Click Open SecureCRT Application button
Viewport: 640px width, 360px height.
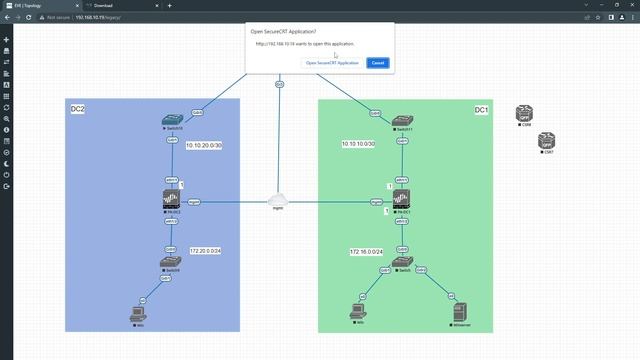click(332, 63)
